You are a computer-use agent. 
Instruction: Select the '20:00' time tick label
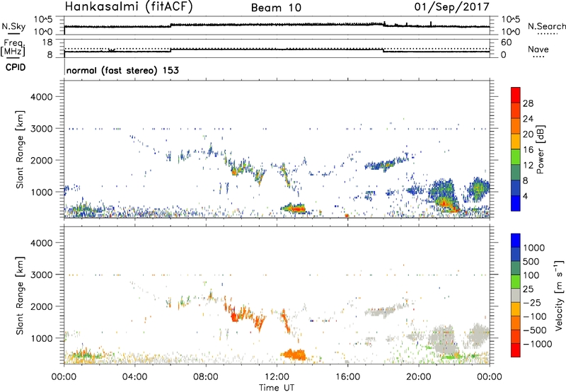[x=418, y=377]
